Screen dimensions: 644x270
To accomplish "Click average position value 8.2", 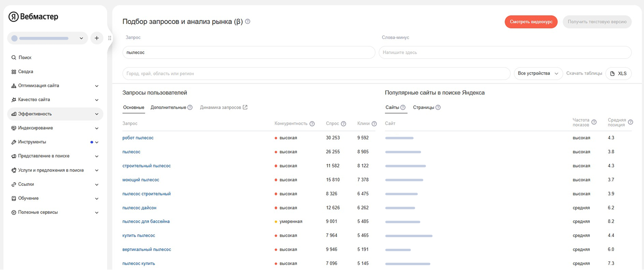I will coord(611,222).
